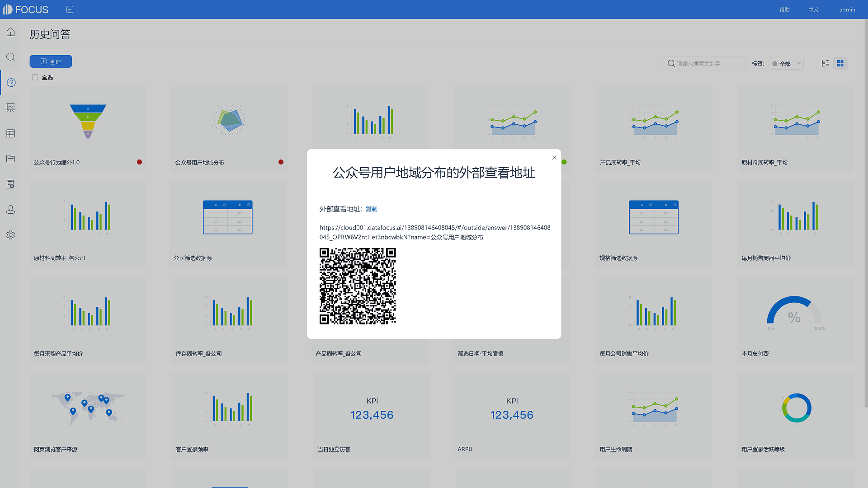Open the 用户登录活跃等级 donut card
868x488 pixels.
[796, 416]
